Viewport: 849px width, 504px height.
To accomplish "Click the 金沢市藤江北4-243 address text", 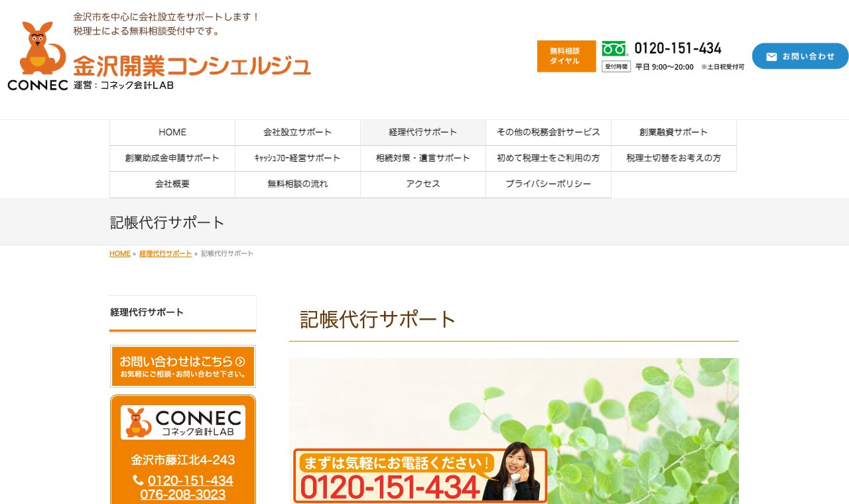I will pos(183,460).
